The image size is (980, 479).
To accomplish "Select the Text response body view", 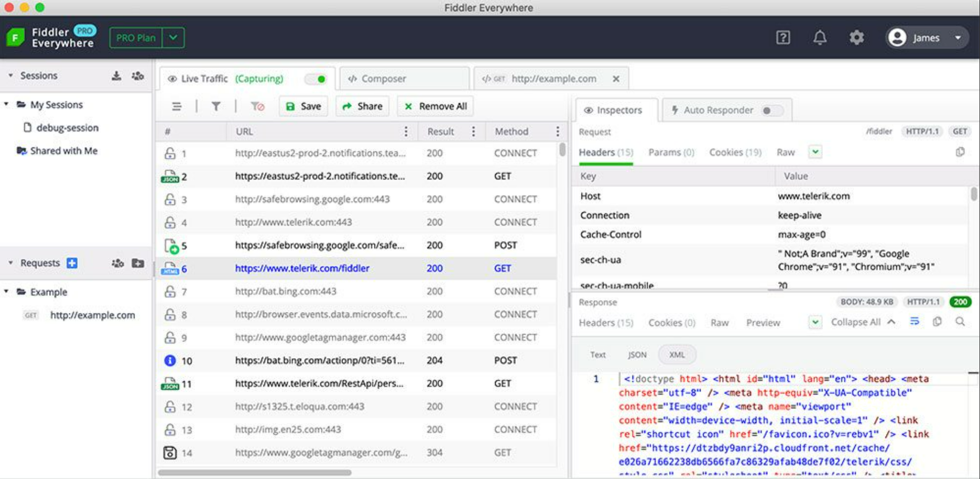I will pos(598,355).
